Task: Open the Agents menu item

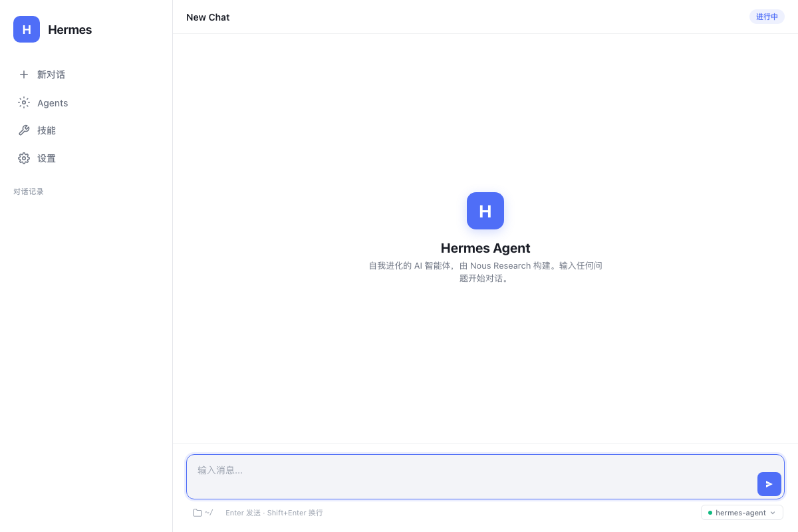Action: coord(86,102)
